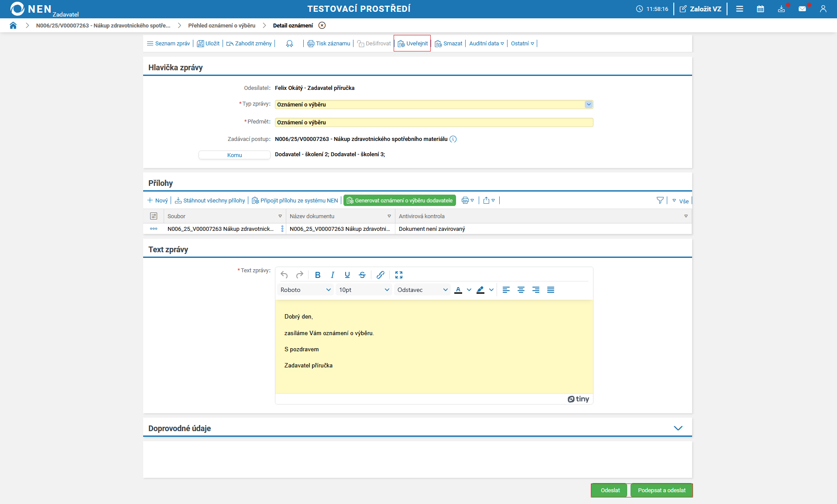The image size is (837, 504).
Task: Insert link using the editor link icon
Action: tap(381, 275)
